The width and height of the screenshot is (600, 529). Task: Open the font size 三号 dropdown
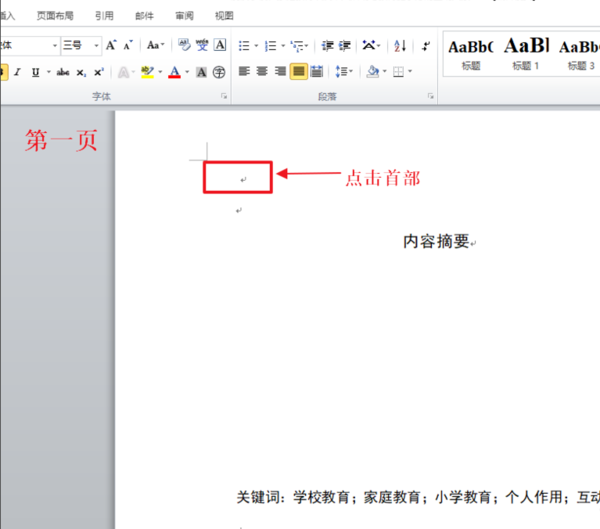click(96, 46)
